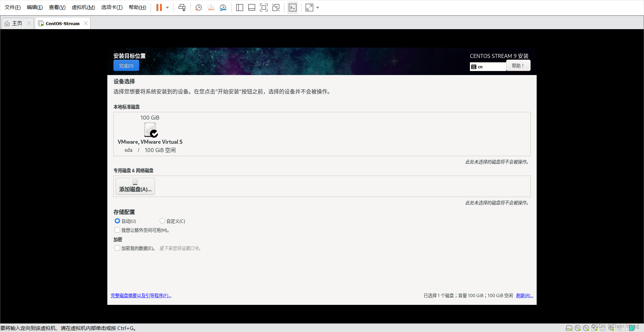Enable 加密我的数据(E) checkbox
Viewport: 644px width, 332px height.
(x=117, y=248)
